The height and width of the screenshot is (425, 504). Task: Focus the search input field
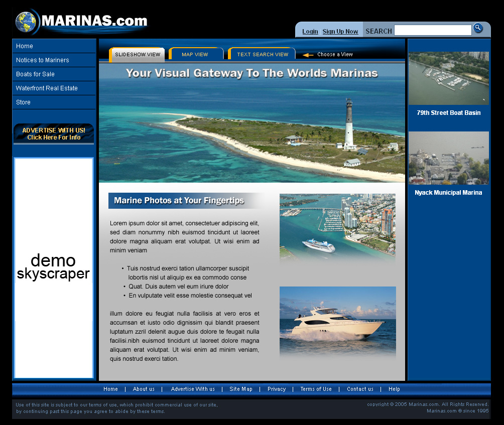coord(432,31)
